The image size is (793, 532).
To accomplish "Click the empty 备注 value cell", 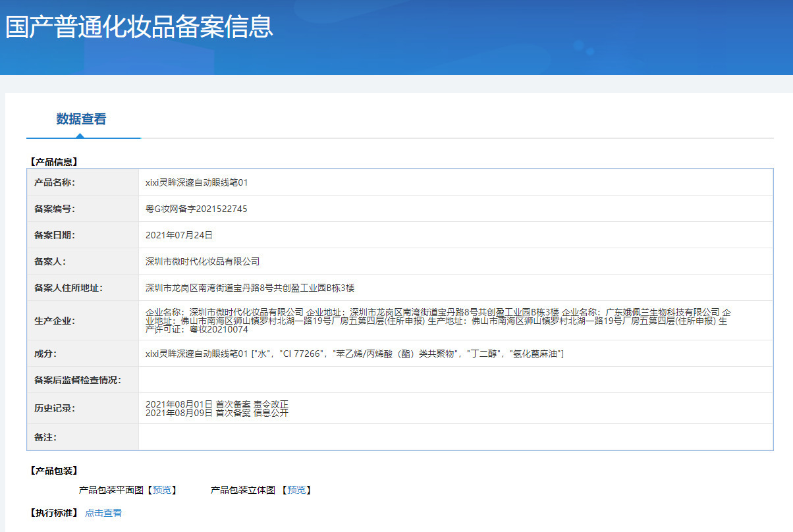I will pos(454,437).
